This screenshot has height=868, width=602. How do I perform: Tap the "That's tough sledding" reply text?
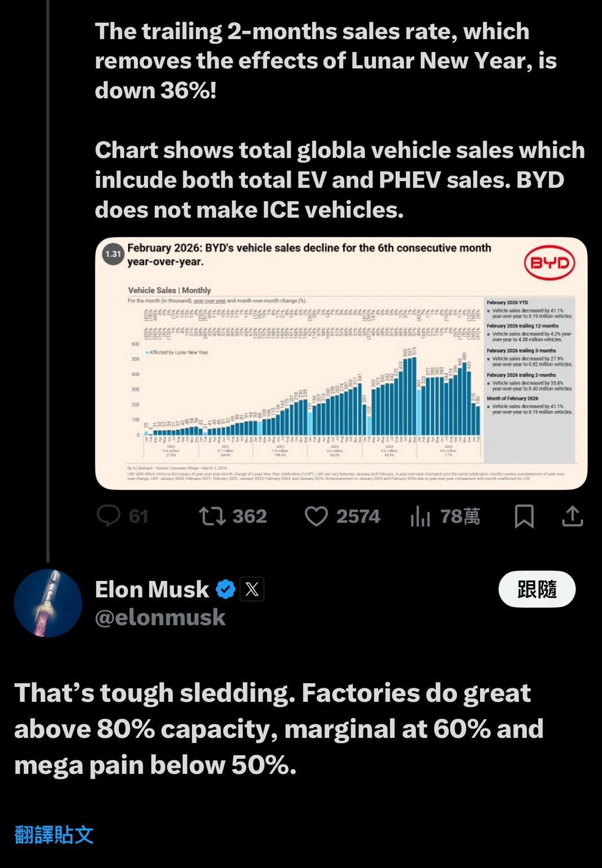[278, 728]
